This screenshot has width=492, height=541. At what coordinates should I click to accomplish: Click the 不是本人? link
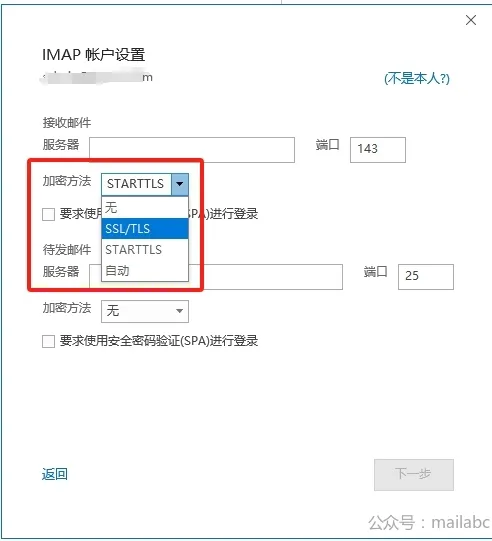pos(417,79)
